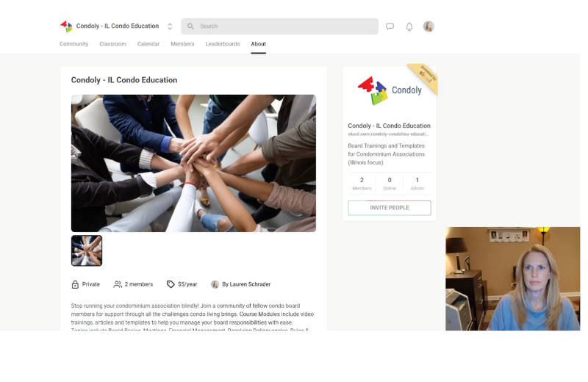Open the 0 Online count in sidebar
Viewport: 588px width, 382px height.
(x=390, y=184)
